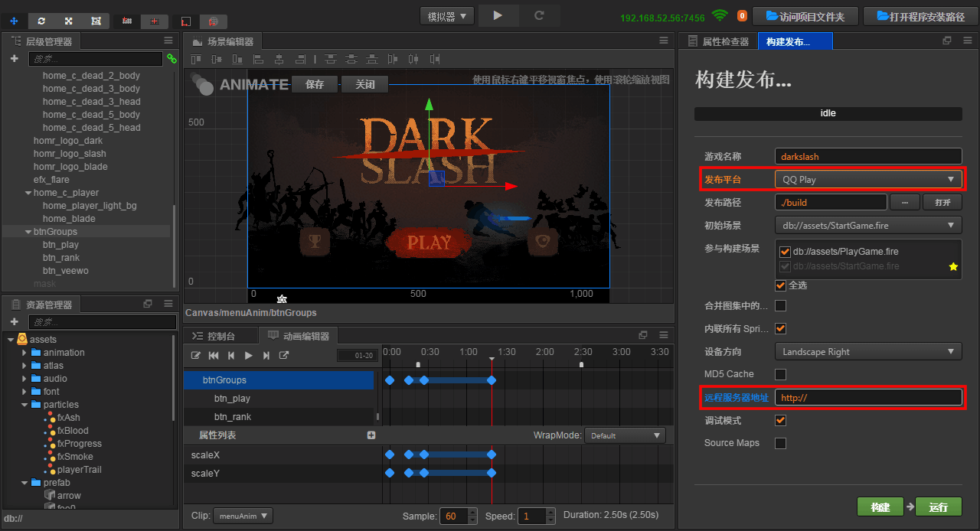
Task: Pop out the build panel window icon
Action: (947, 41)
